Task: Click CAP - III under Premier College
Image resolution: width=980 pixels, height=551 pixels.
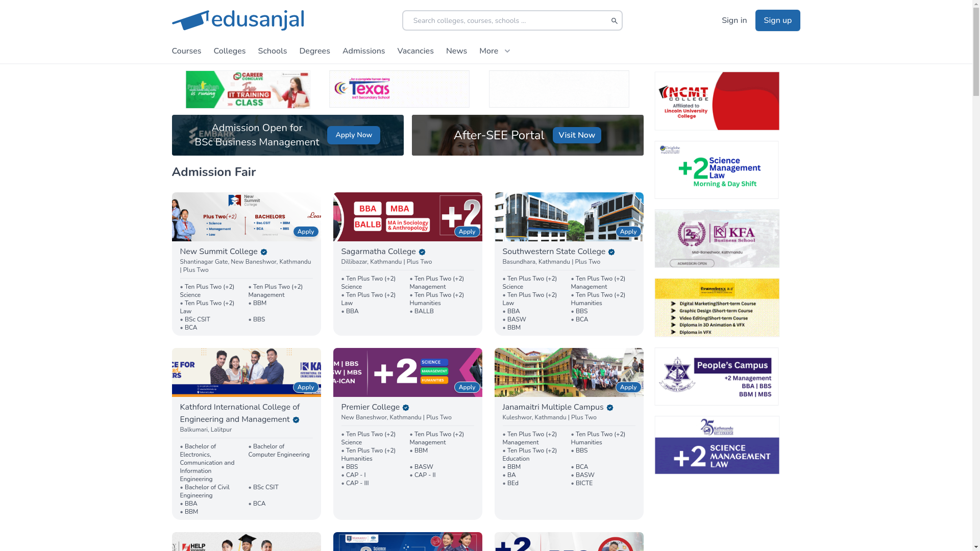Action: 357,483
